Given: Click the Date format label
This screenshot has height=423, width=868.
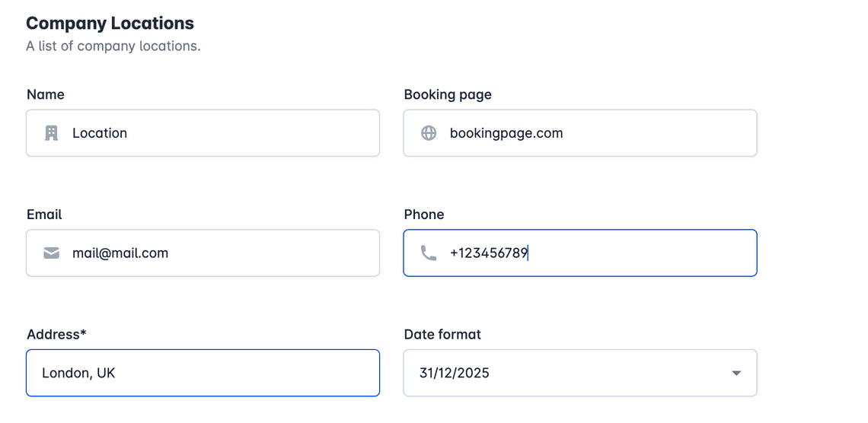Looking at the screenshot, I should tap(443, 335).
